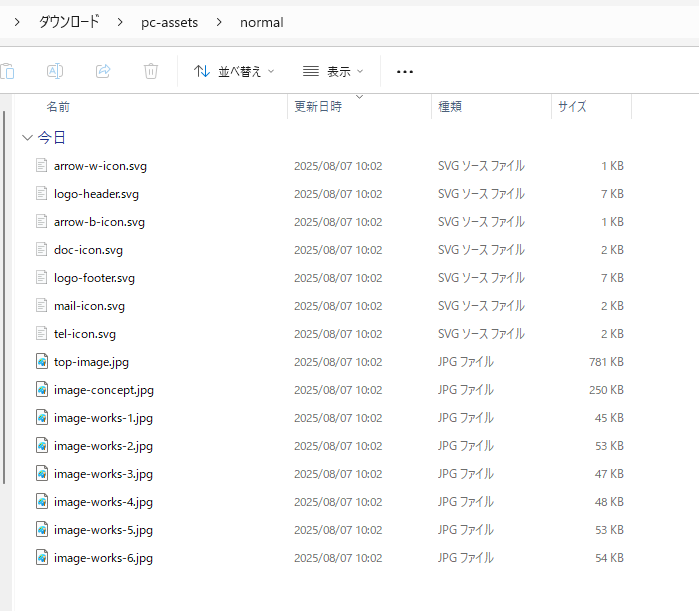Sort by the 種類 column header
Viewport: 699px width, 611px height.
[x=450, y=107]
